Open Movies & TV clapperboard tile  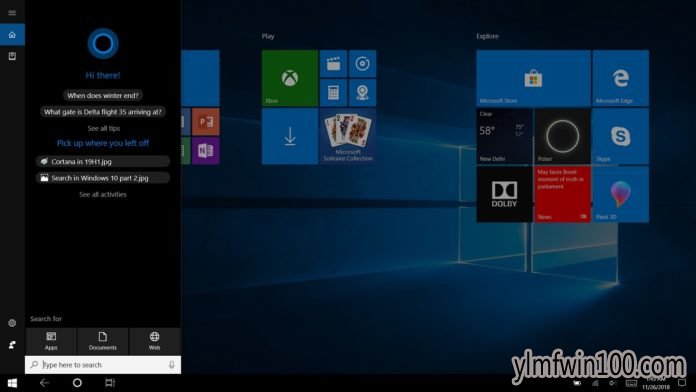pos(333,63)
